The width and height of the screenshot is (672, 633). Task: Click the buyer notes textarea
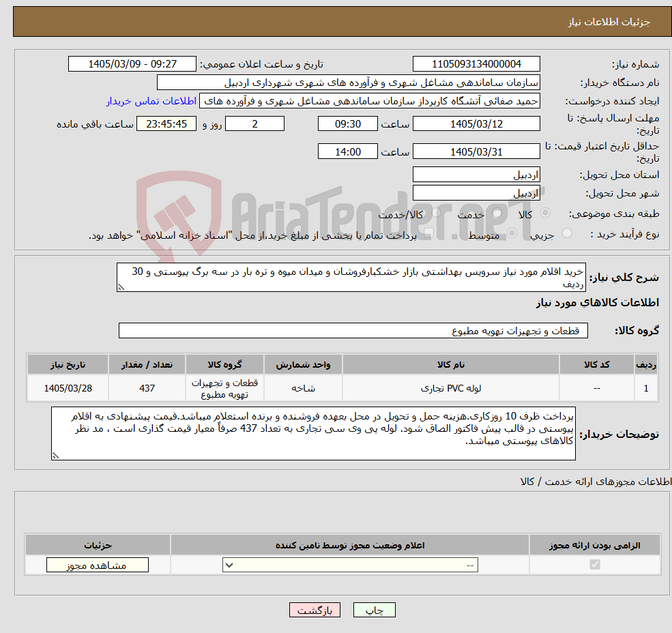[313, 434]
